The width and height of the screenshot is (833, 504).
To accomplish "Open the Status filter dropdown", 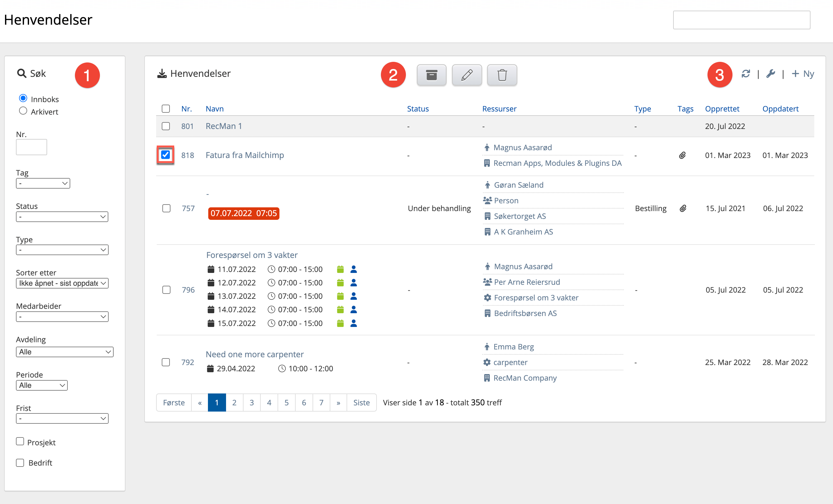I will 62,217.
